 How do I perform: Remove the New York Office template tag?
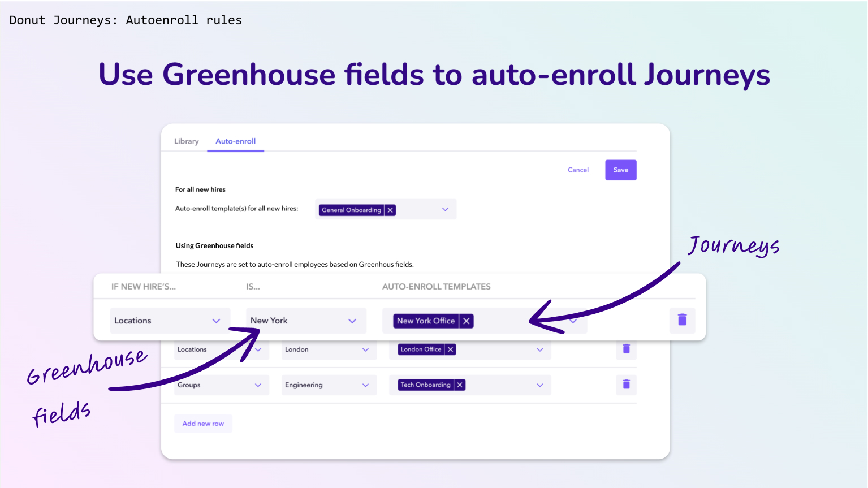click(x=467, y=321)
